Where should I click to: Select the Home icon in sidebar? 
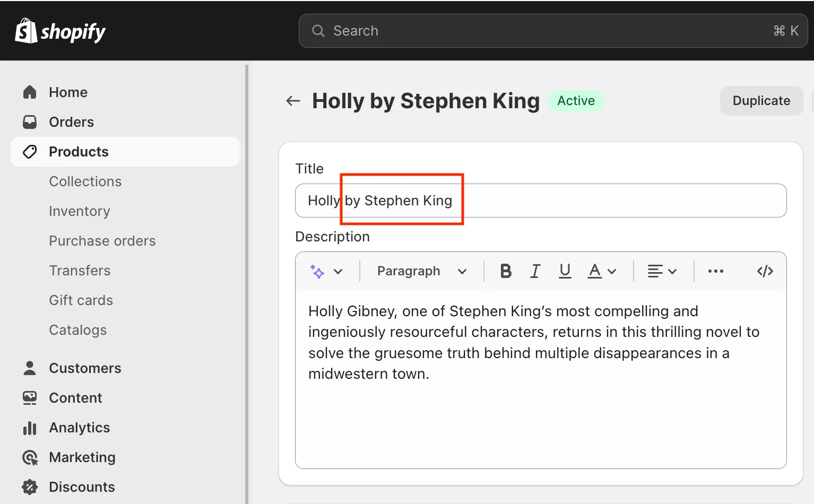point(30,92)
